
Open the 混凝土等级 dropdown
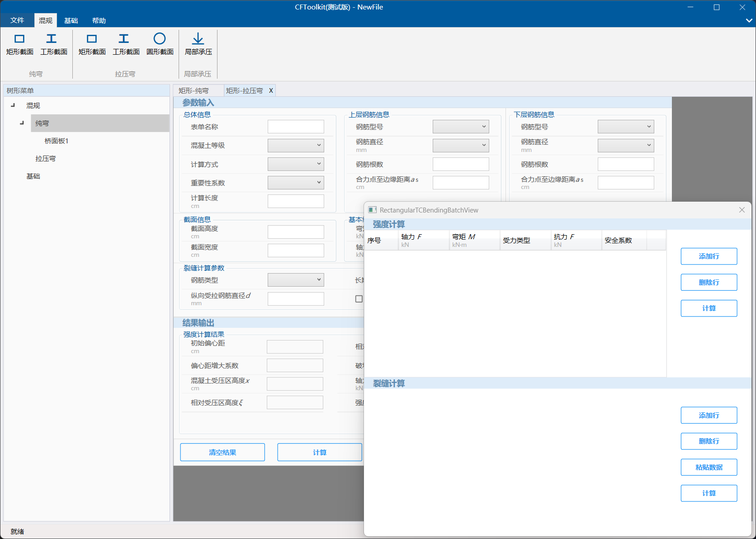296,145
